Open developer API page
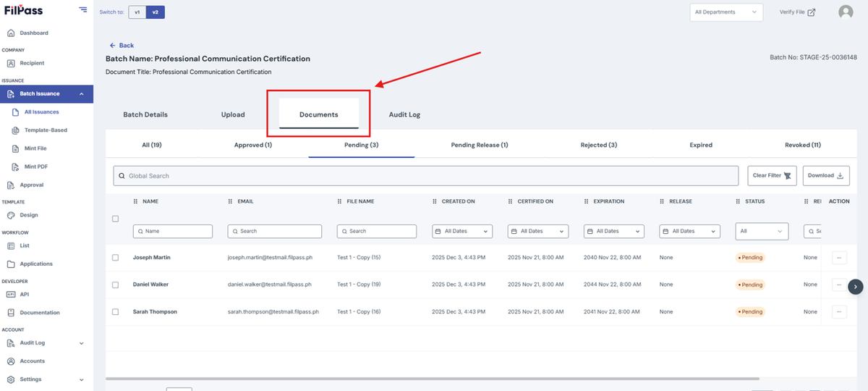Viewport: 868px width, 391px height. (x=25, y=294)
